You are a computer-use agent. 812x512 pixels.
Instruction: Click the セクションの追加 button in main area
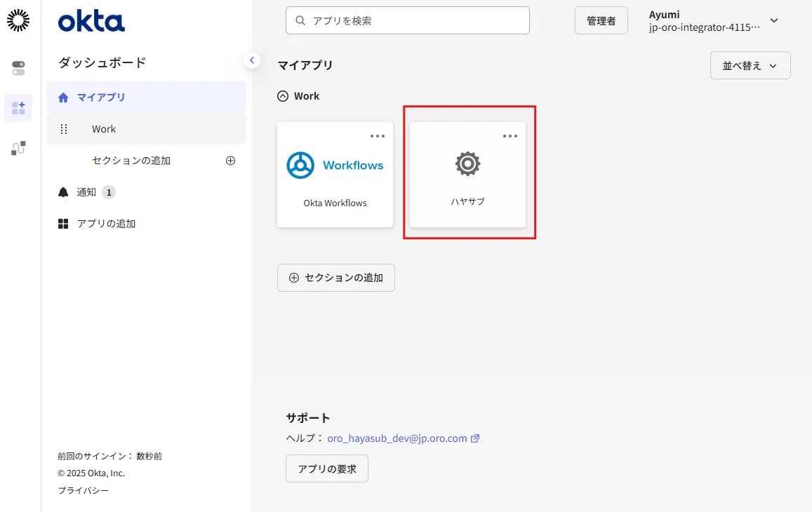pos(336,278)
